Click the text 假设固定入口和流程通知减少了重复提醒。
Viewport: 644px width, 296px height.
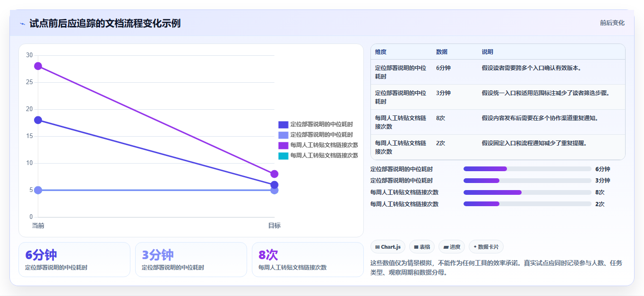pyautogui.click(x=534, y=143)
